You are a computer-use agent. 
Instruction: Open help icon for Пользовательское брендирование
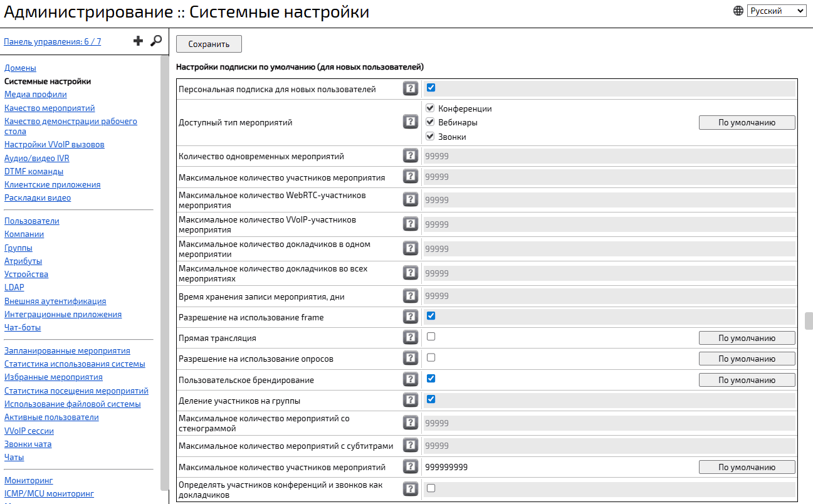[411, 379]
